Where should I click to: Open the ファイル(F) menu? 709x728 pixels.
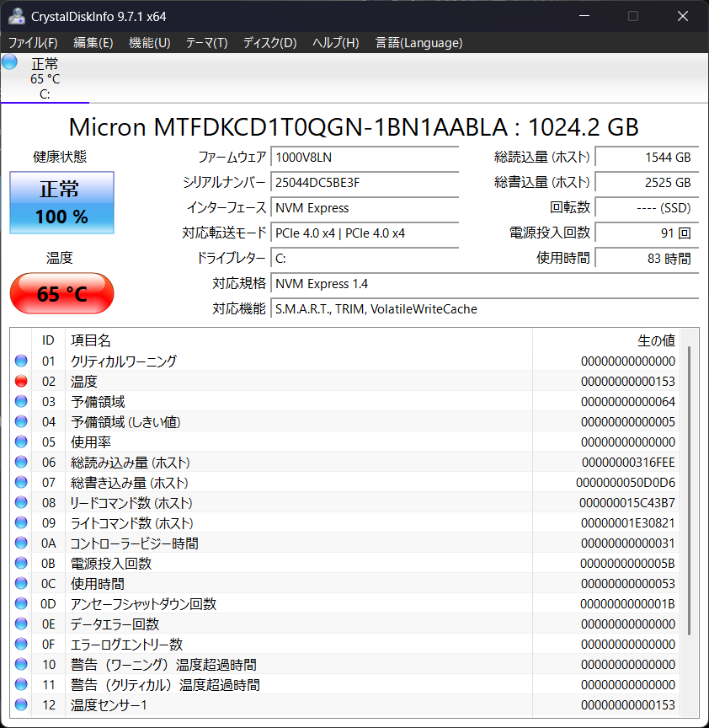pyautogui.click(x=33, y=43)
